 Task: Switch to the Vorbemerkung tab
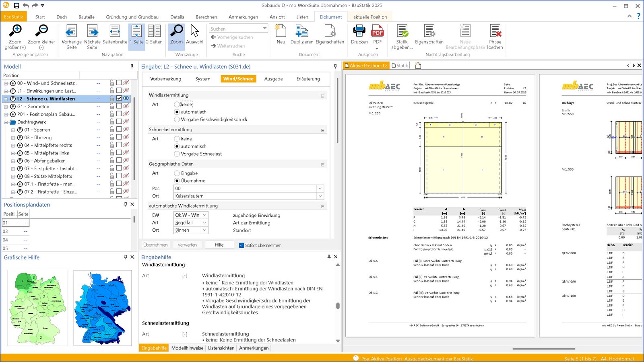click(166, 79)
